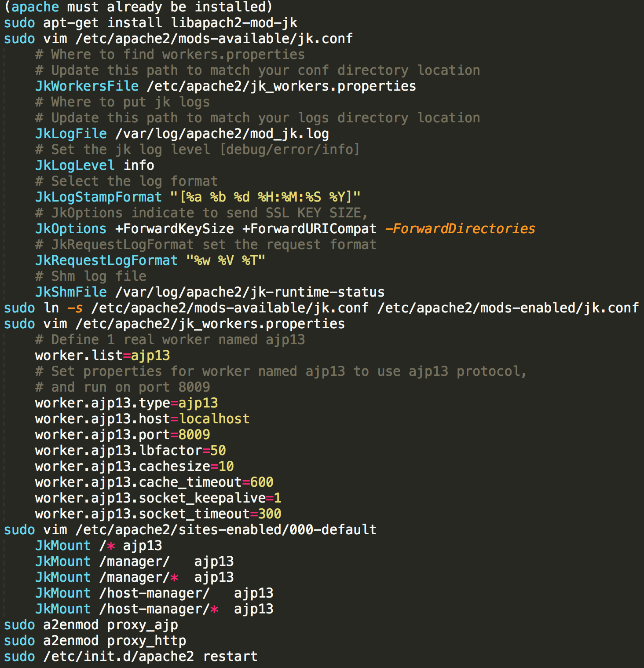Click the cache_timeout value 600
644x668 pixels.
(x=261, y=482)
